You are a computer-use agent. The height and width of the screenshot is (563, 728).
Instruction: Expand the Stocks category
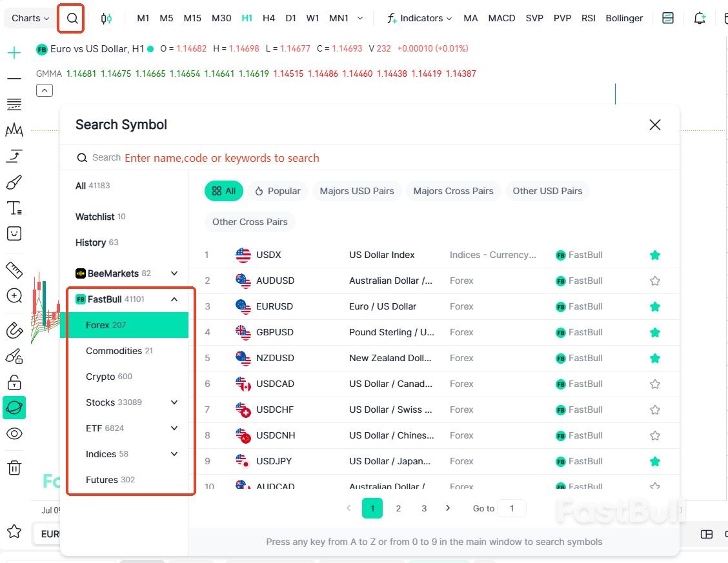pyautogui.click(x=174, y=402)
